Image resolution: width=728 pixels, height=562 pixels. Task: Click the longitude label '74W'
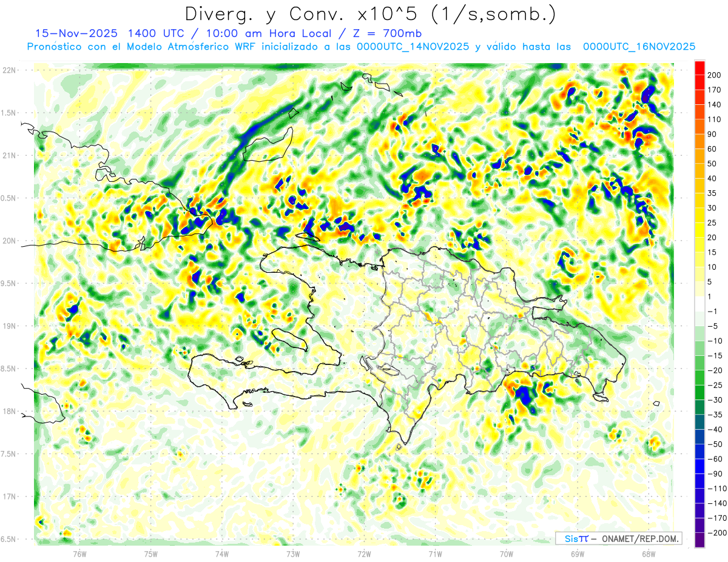pyautogui.click(x=221, y=554)
